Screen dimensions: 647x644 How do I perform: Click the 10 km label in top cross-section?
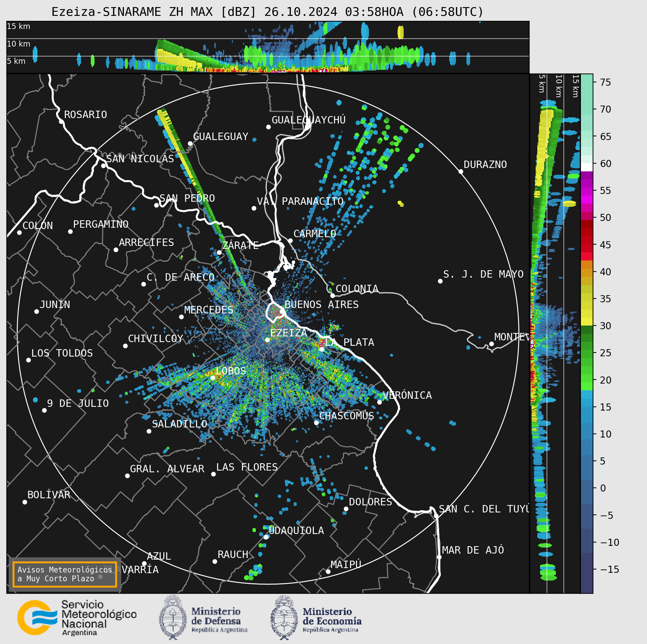pos(19,44)
